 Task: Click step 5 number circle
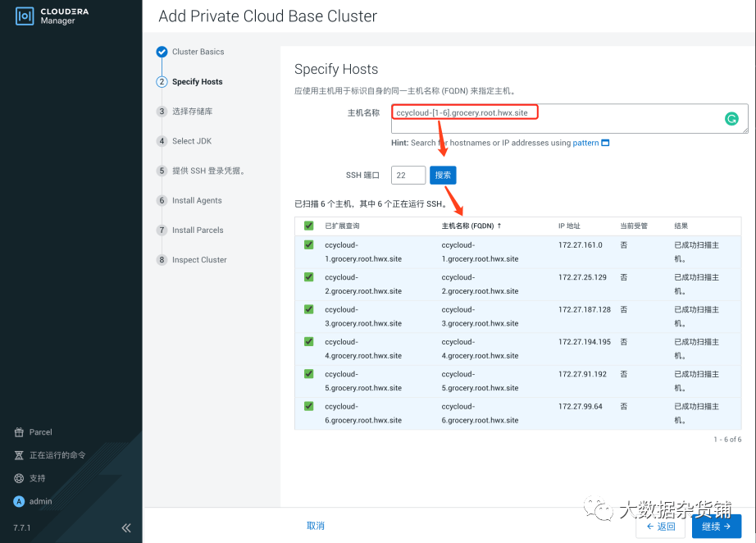click(x=162, y=171)
